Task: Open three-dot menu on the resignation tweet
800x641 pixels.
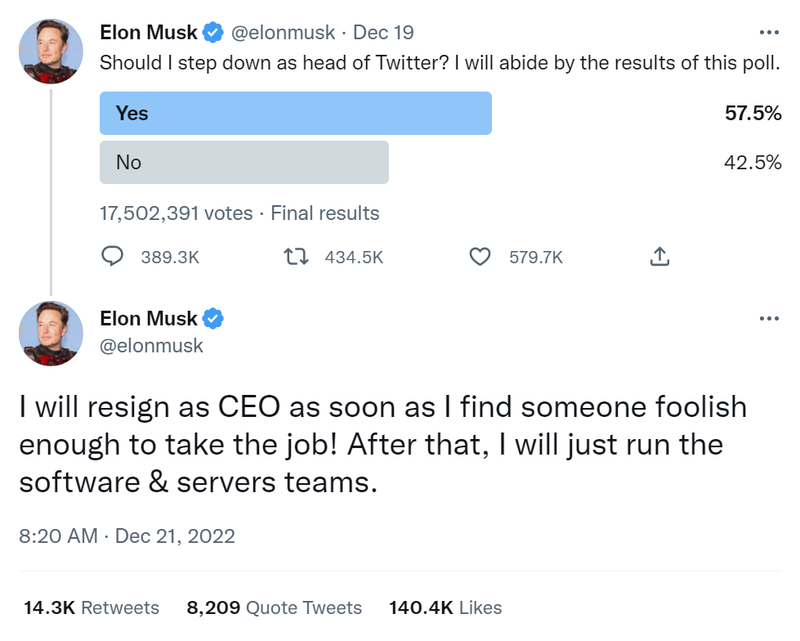Action: pyautogui.click(x=769, y=318)
